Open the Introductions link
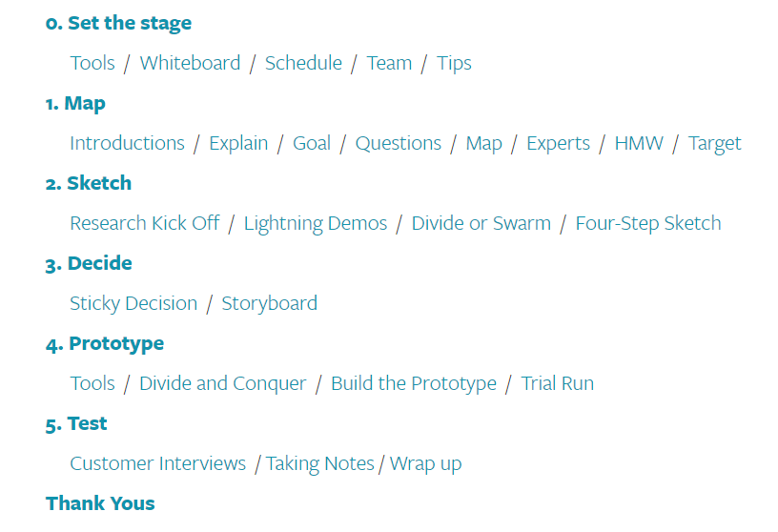This screenshot has height=532, width=778. 127,143
